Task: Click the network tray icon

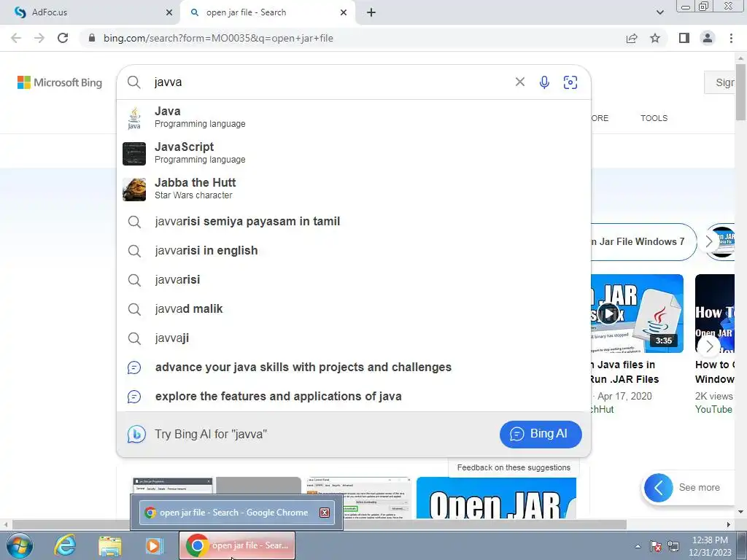Action: (673, 546)
